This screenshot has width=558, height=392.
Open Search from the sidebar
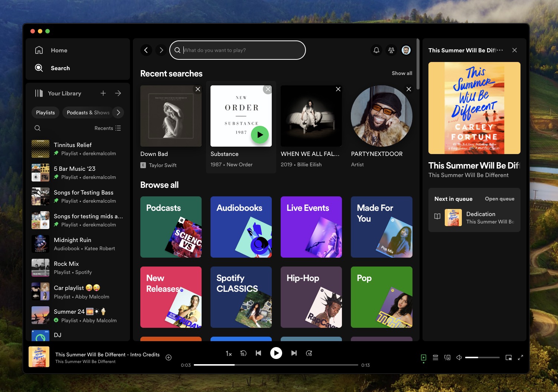(52, 68)
